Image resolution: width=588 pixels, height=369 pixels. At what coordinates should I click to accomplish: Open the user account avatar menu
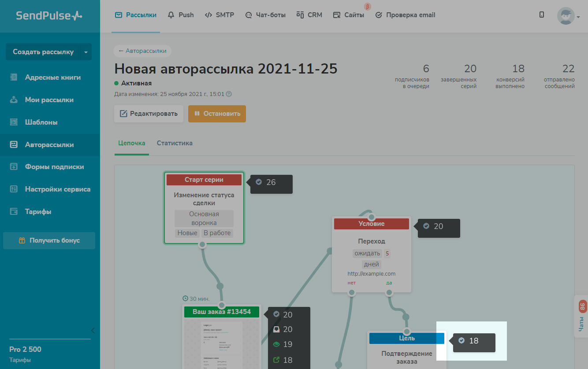(568, 16)
